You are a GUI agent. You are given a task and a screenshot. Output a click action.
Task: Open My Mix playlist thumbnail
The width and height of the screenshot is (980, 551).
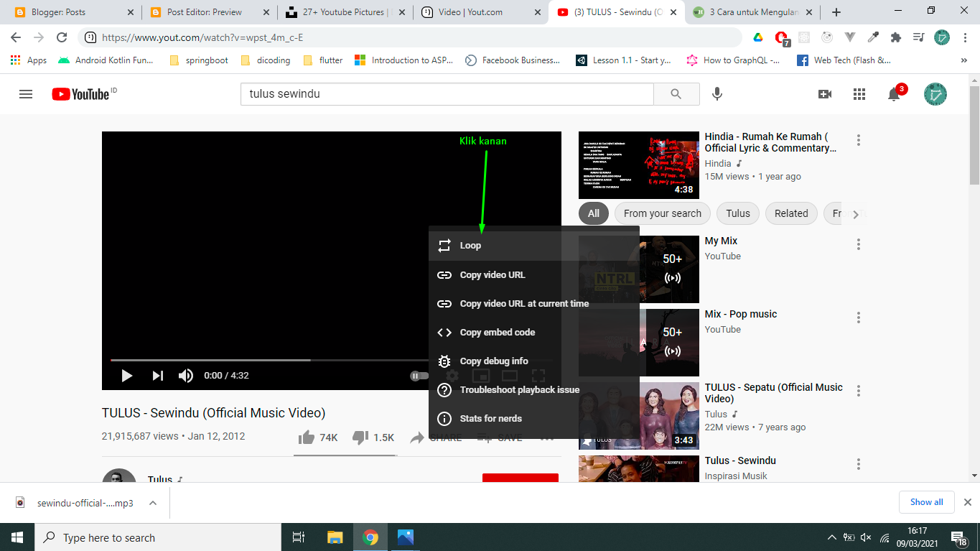coord(639,269)
